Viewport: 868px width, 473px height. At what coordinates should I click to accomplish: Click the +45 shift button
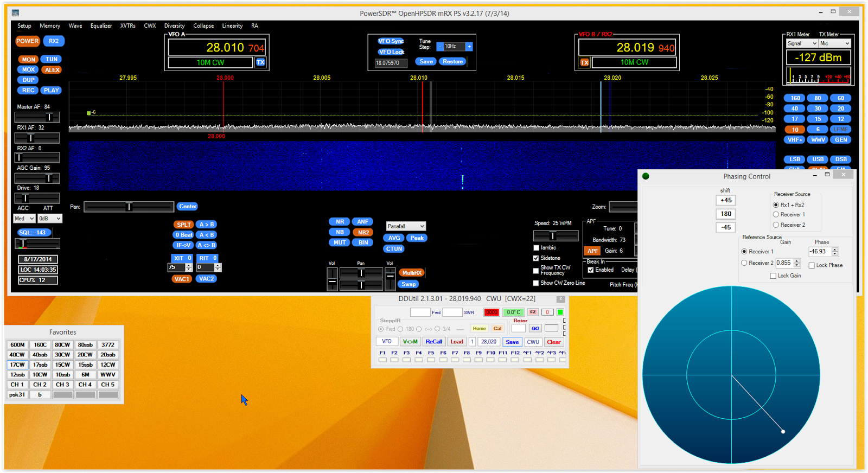[x=726, y=200]
